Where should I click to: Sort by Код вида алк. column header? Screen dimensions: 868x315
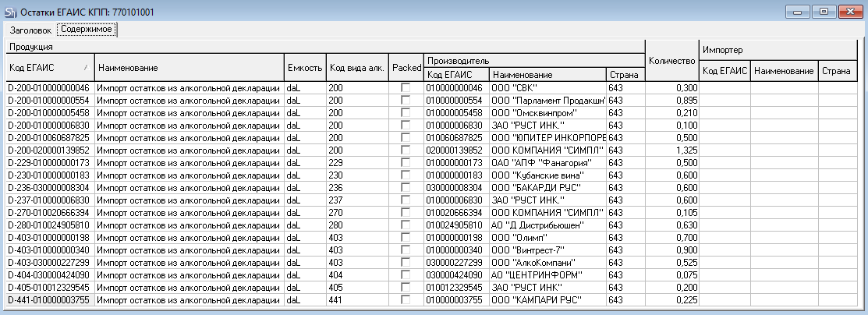356,68
